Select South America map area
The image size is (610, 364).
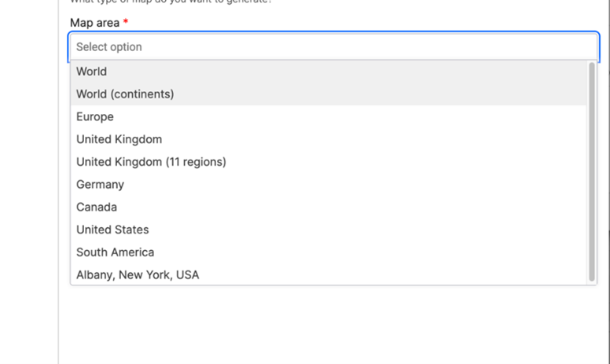[329, 252]
